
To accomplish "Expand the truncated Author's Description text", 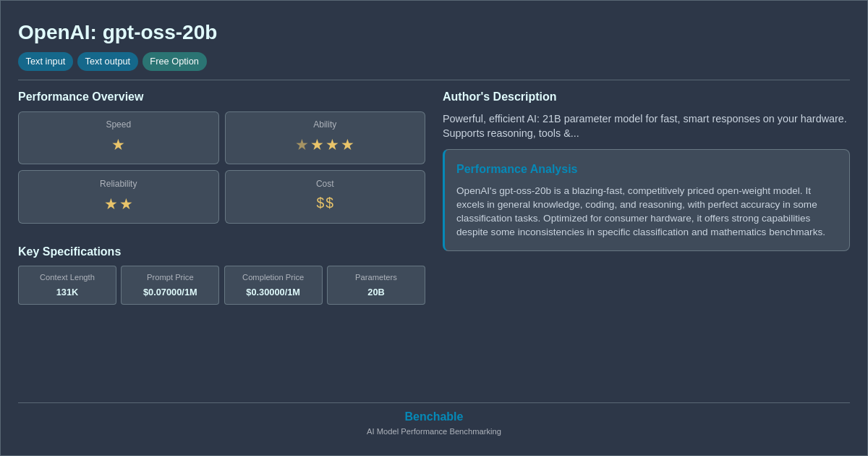I will click(x=646, y=126).
